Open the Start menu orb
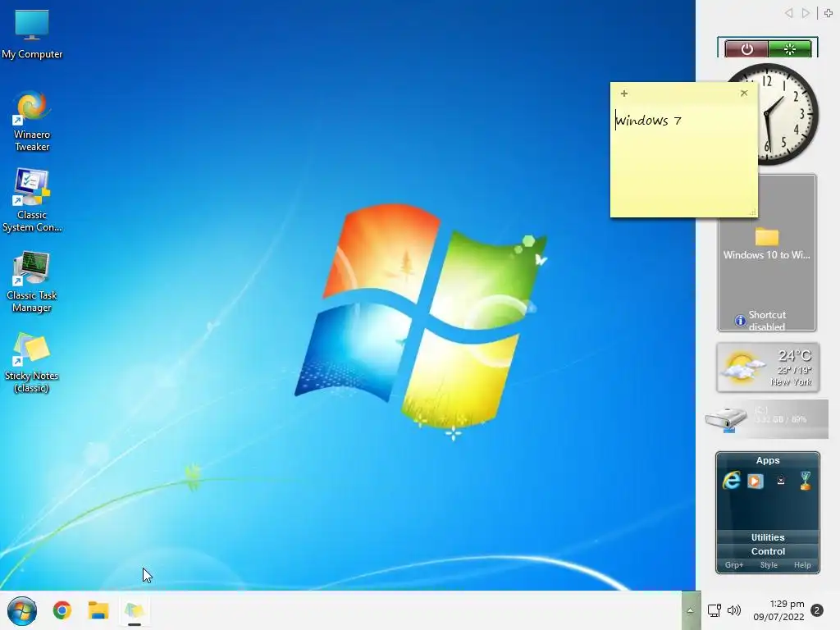This screenshot has height=630, width=840. point(22,610)
